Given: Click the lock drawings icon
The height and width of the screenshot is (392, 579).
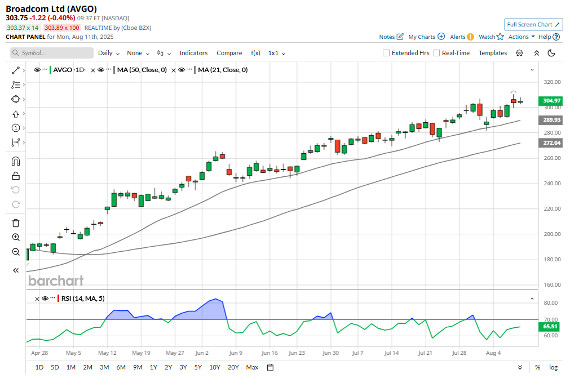Looking at the screenshot, I should click(x=16, y=176).
